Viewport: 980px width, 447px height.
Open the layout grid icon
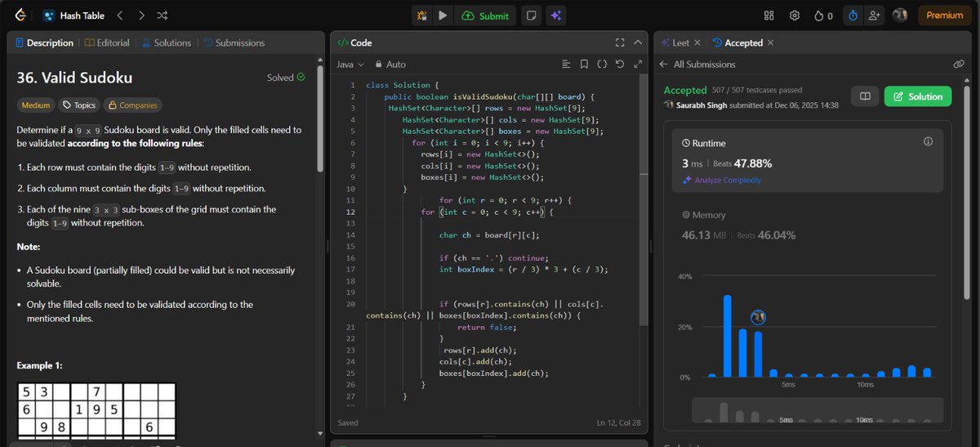768,15
